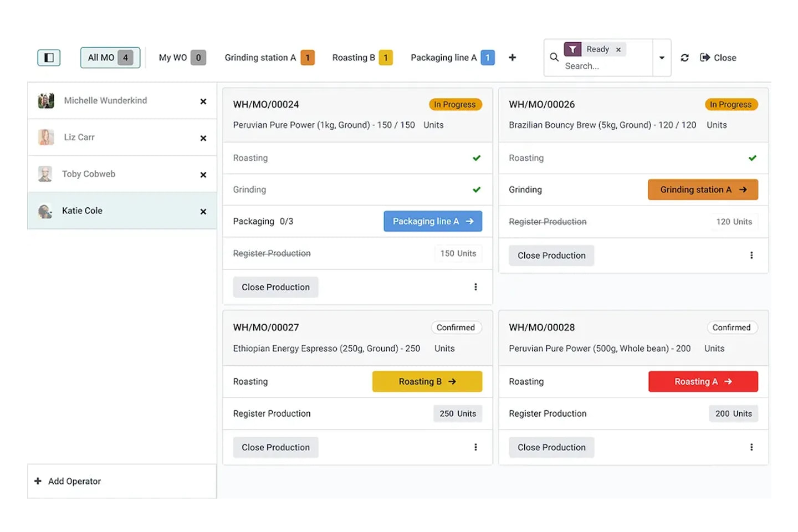Focus the Search input field
This screenshot has width=798, height=532.
(x=607, y=66)
